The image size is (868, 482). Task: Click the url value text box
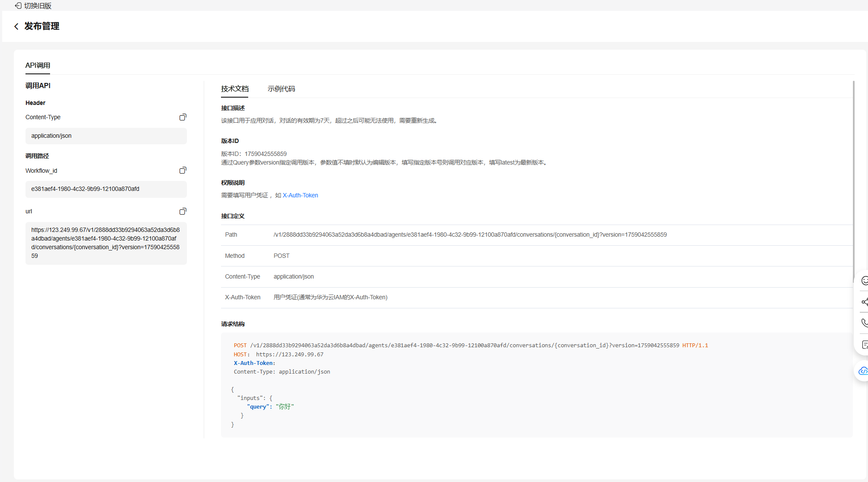coord(106,243)
